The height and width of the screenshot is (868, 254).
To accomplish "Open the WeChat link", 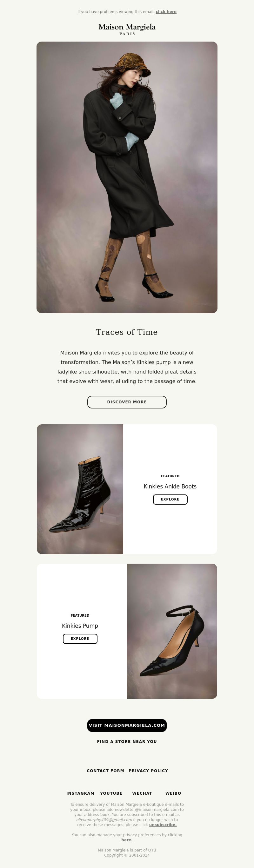I will tap(142, 793).
